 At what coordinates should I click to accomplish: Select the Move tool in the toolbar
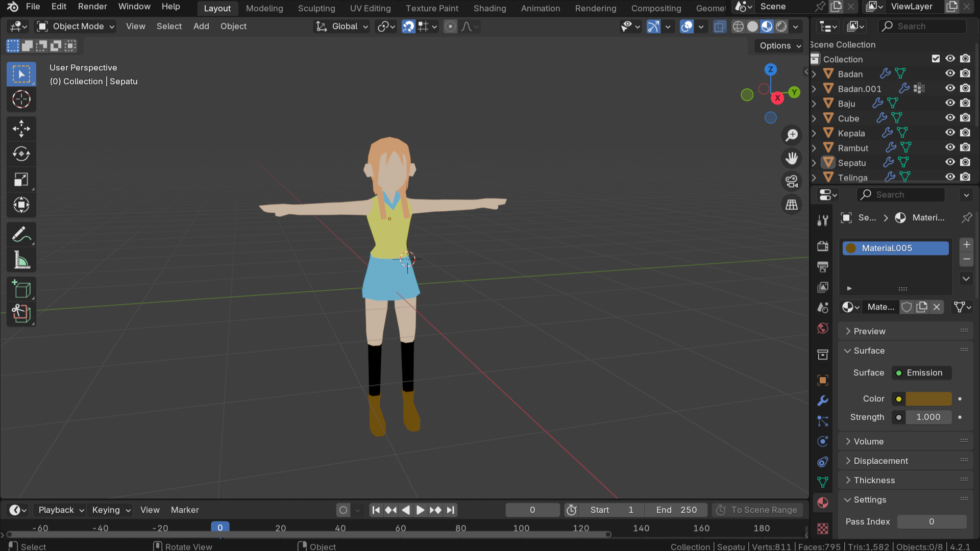coord(21,129)
